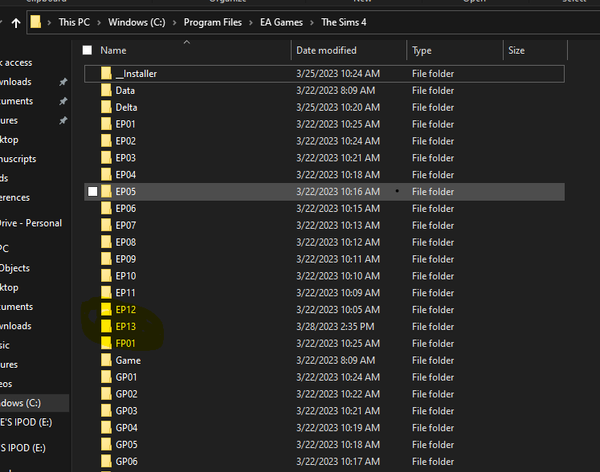
Task: Click the 3/25/2023 10:20 AM date cell
Action: [338, 107]
